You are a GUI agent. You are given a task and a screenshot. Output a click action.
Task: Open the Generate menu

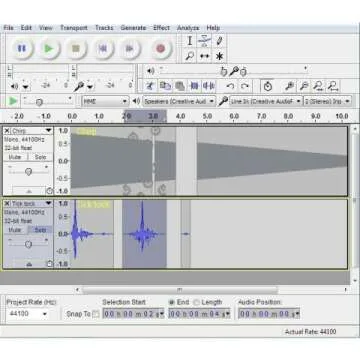(133, 28)
